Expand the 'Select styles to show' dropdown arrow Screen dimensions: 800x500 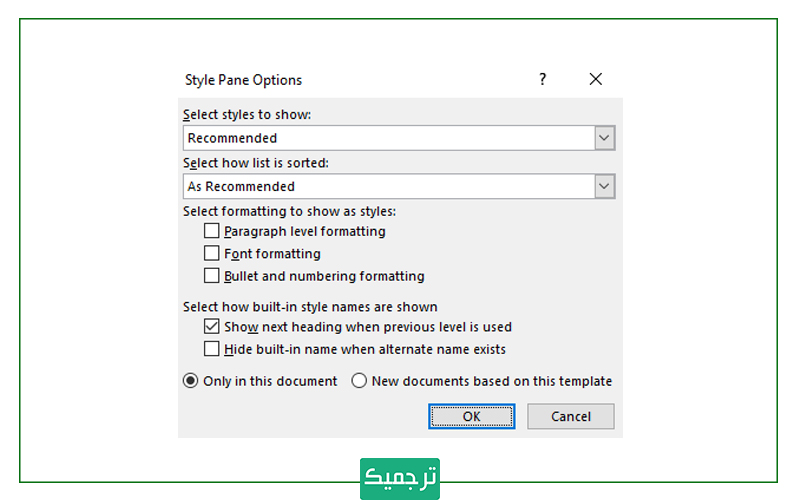point(604,138)
